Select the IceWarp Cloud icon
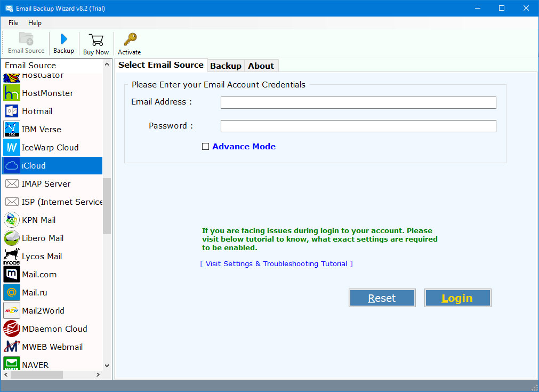 click(x=12, y=148)
